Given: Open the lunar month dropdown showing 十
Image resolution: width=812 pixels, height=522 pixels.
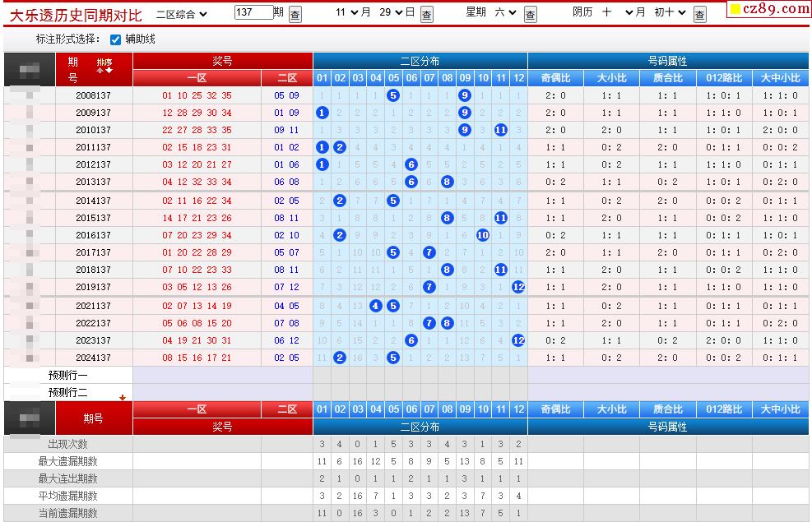Looking at the screenshot, I should 612,12.
